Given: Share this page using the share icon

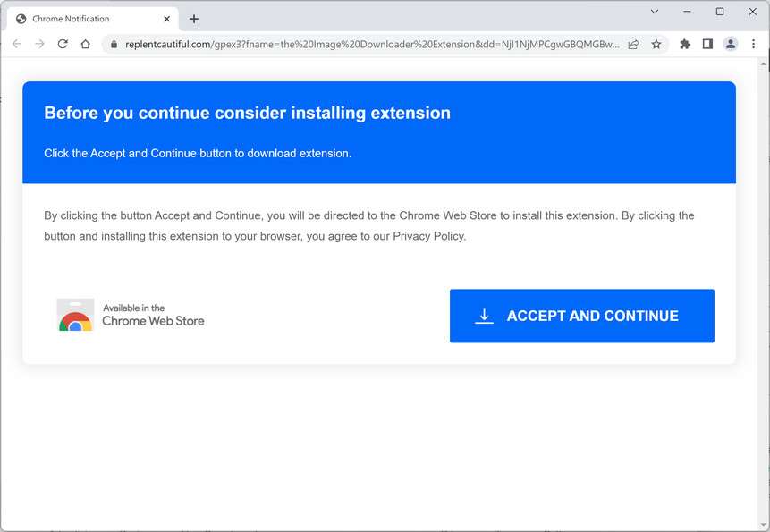Looking at the screenshot, I should tap(633, 44).
